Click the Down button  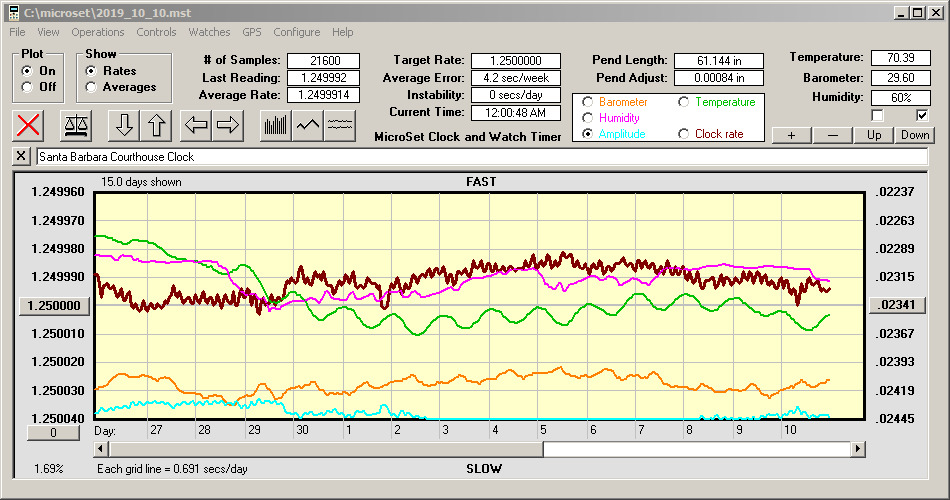(x=915, y=135)
